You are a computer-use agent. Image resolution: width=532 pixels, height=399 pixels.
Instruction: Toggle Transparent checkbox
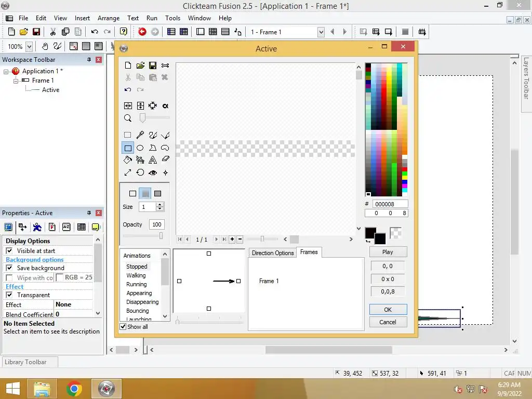tap(9, 295)
